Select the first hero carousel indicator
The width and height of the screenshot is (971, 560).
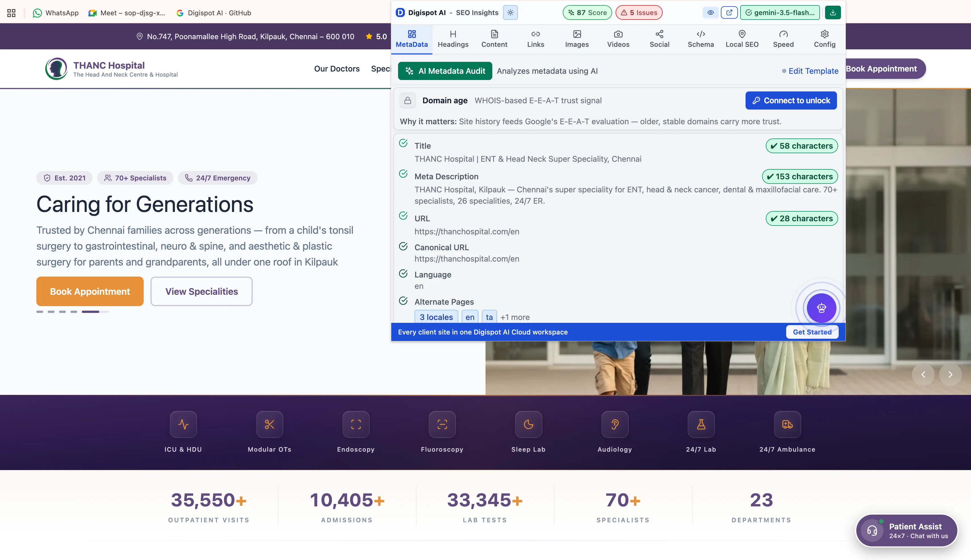[x=40, y=312]
